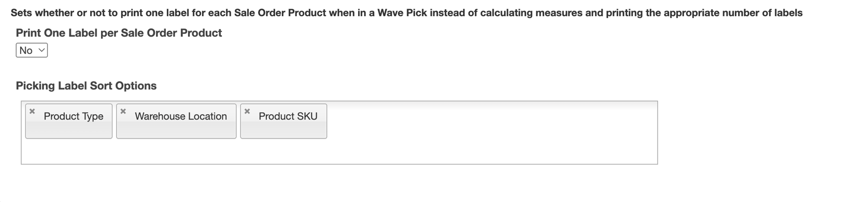Click the x icon on Warehouse Location
The image size is (868, 202).
pyautogui.click(x=123, y=111)
